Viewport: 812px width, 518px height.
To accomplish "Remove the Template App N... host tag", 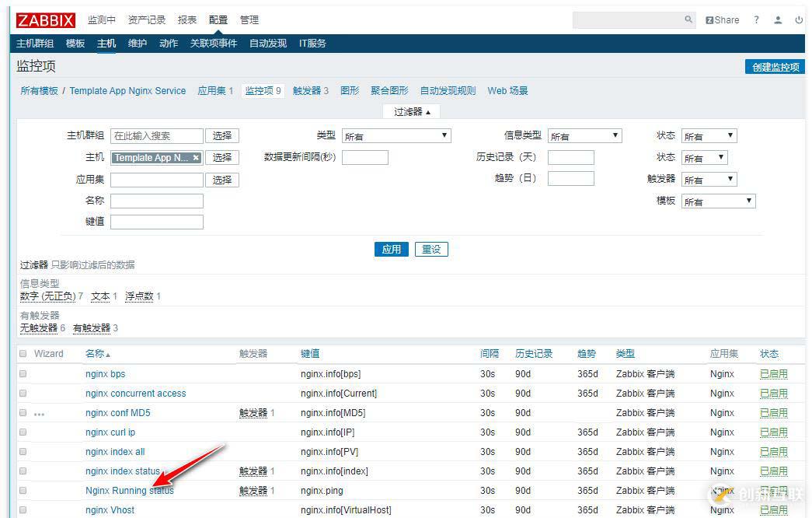I will pyautogui.click(x=196, y=158).
